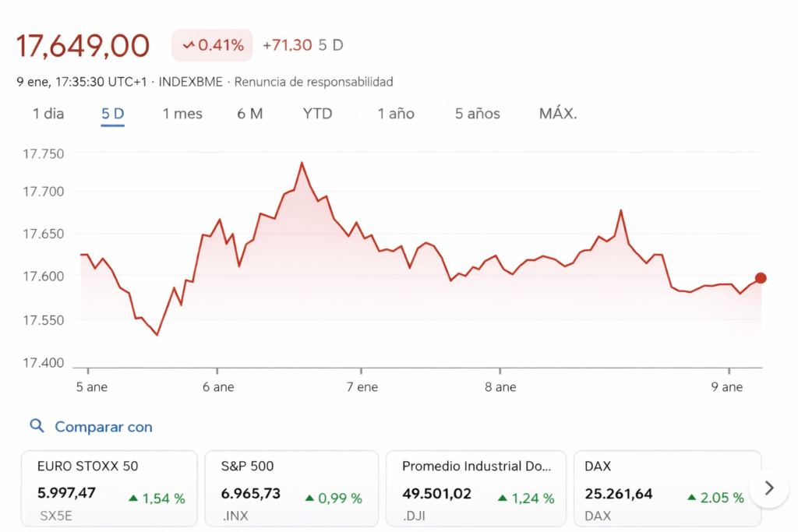Switch to the 1 día tab
The height and width of the screenshot is (532, 798).
pyautogui.click(x=46, y=113)
